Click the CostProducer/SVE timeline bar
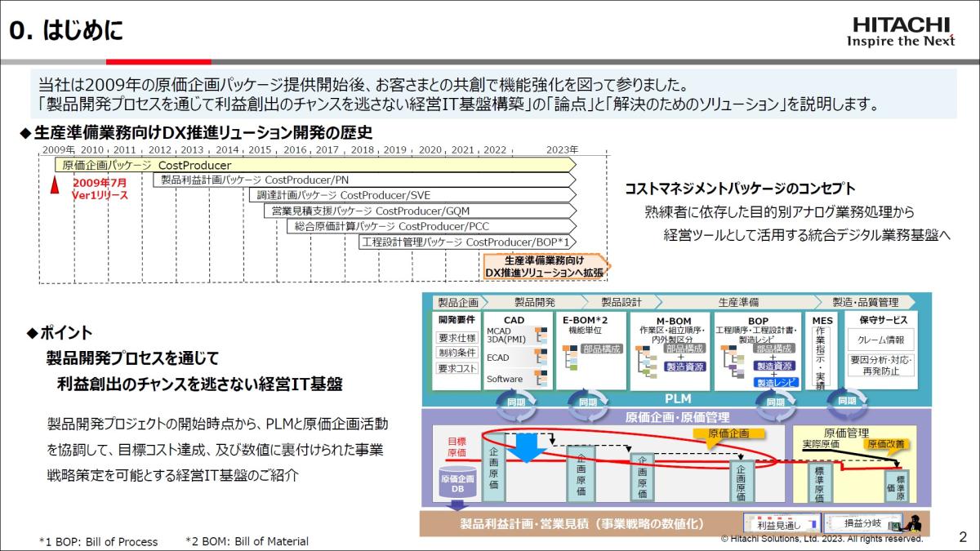 pyautogui.click(x=412, y=196)
